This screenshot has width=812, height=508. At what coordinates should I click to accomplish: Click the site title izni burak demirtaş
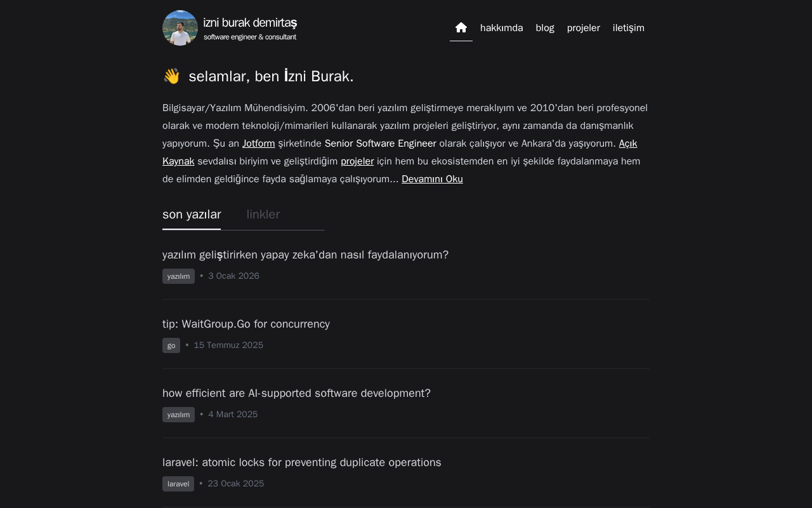click(250, 23)
